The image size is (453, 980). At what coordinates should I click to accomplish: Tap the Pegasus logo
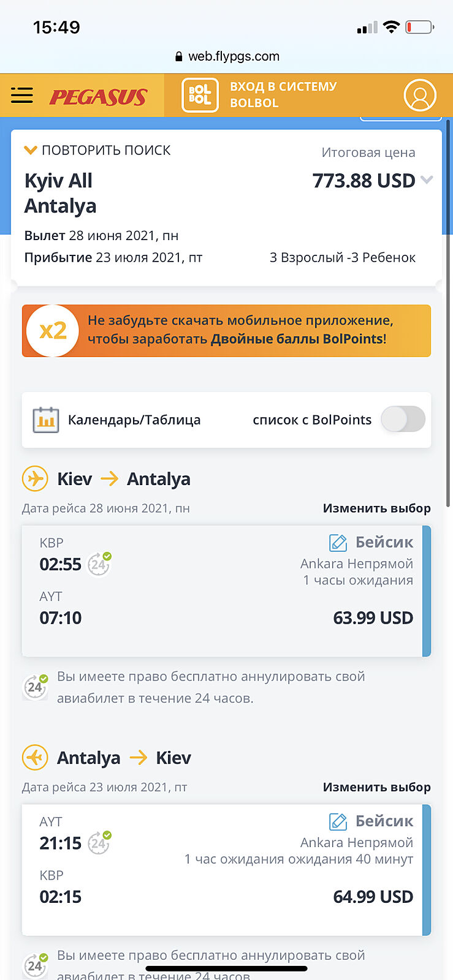(x=98, y=97)
